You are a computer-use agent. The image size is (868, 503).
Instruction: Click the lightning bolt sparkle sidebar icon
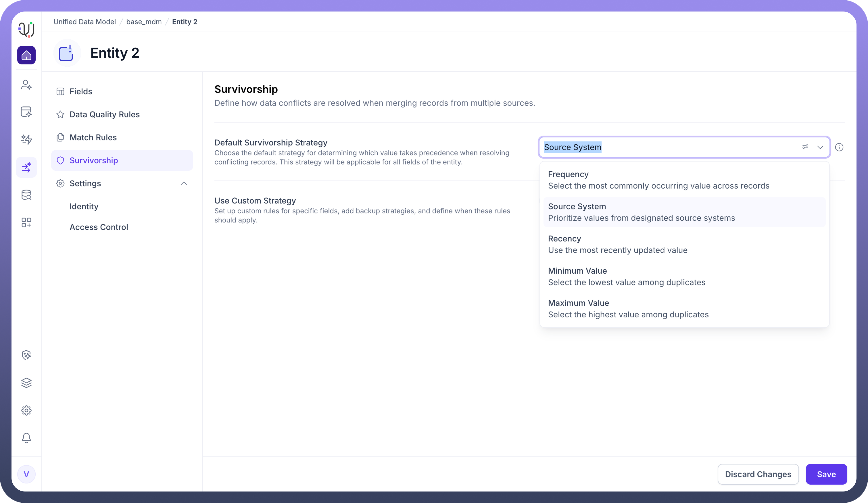click(x=26, y=139)
